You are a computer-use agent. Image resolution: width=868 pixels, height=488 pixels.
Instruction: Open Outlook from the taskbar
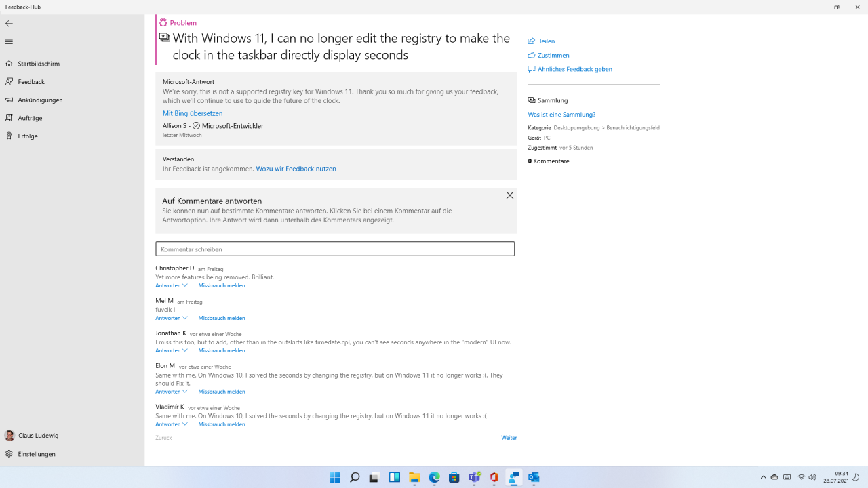point(534,477)
